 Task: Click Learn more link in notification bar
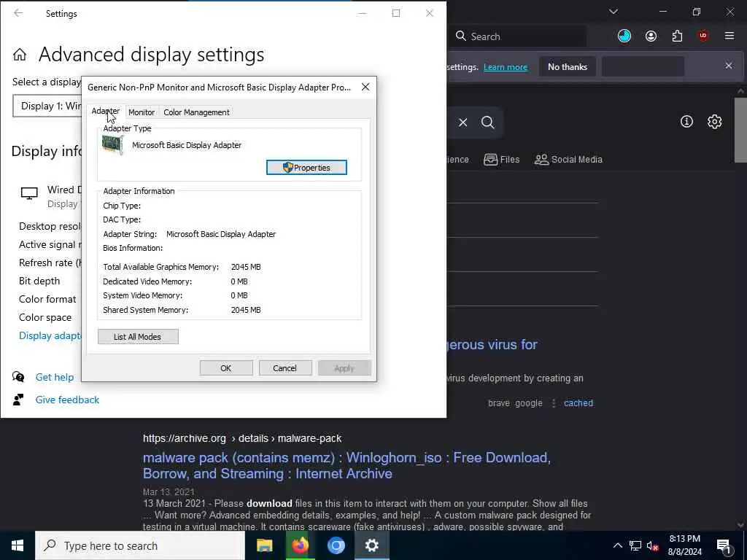coord(506,67)
